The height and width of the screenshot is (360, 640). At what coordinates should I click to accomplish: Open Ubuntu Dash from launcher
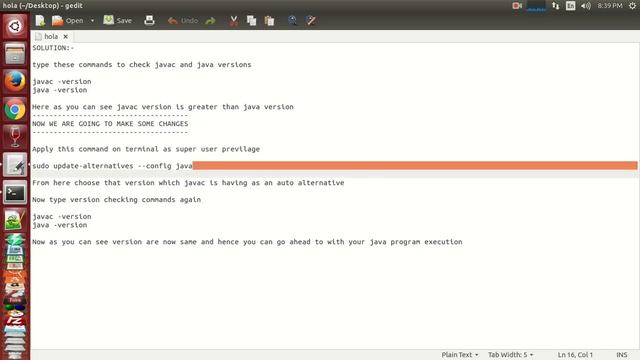click(x=15, y=27)
